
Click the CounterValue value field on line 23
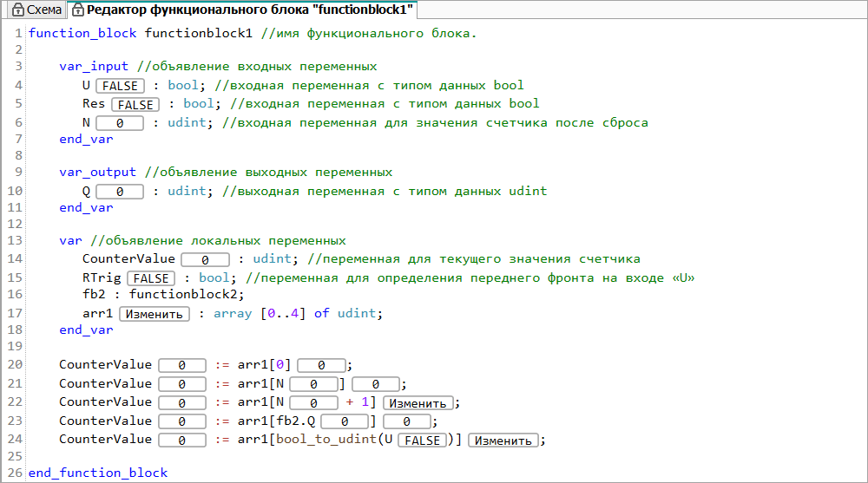[181, 422]
